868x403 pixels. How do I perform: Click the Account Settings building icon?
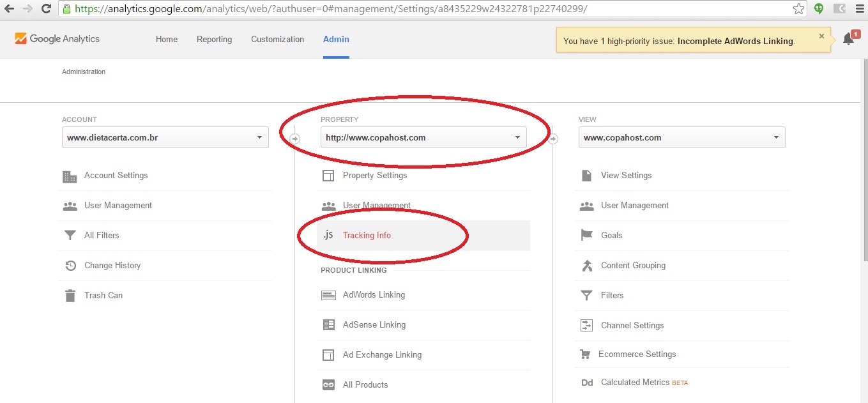70,176
